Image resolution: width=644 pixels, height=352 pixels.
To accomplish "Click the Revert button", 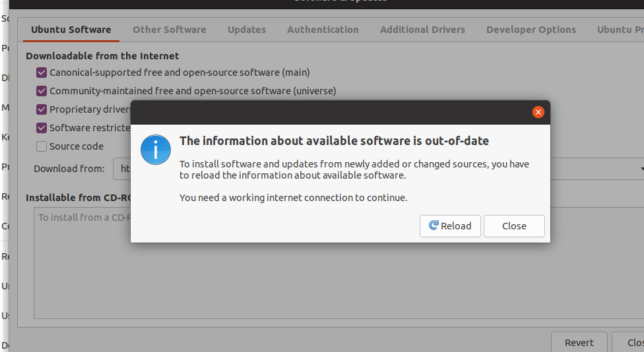I will pyautogui.click(x=579, y=343).
